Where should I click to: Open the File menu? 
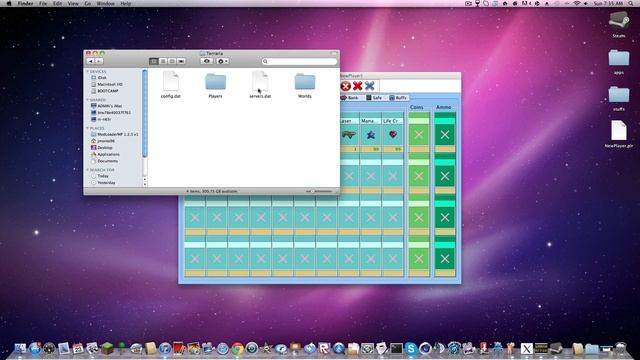(43, 3)
